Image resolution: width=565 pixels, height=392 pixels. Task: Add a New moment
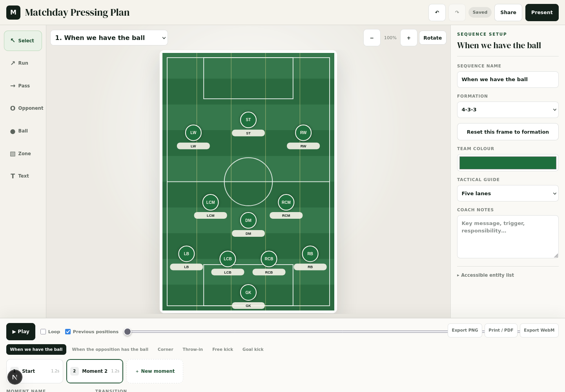[x=155, y=371]
